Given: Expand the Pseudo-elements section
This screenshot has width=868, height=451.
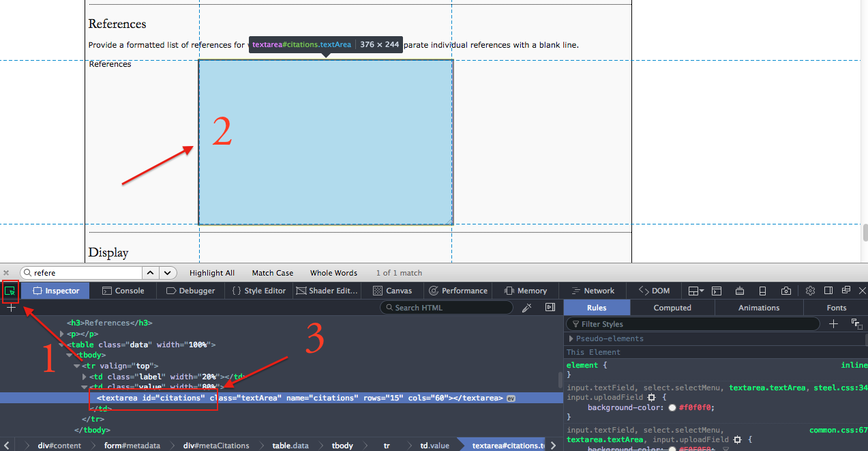Looking at the screenshot, I should tap(571, 338).
